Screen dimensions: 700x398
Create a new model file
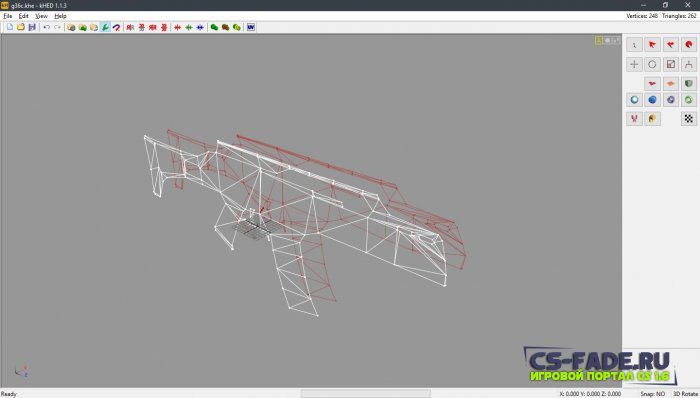(10, 27)
